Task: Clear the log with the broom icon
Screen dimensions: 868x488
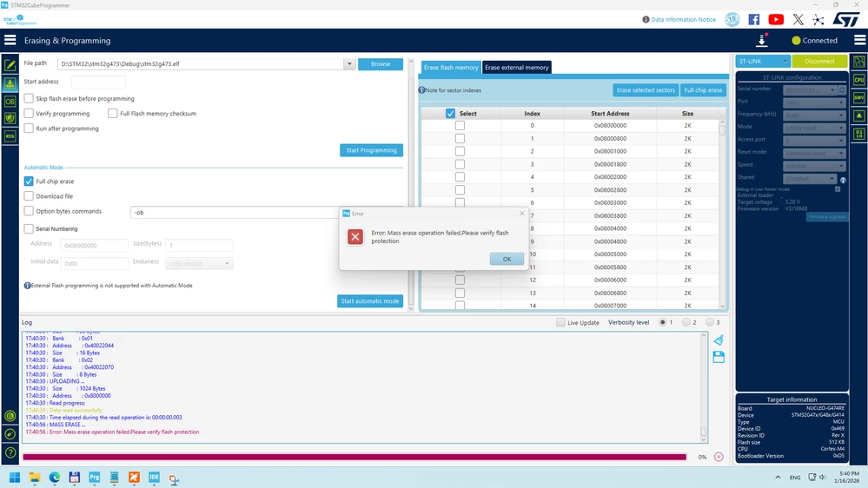Action: tap(719, 340)
